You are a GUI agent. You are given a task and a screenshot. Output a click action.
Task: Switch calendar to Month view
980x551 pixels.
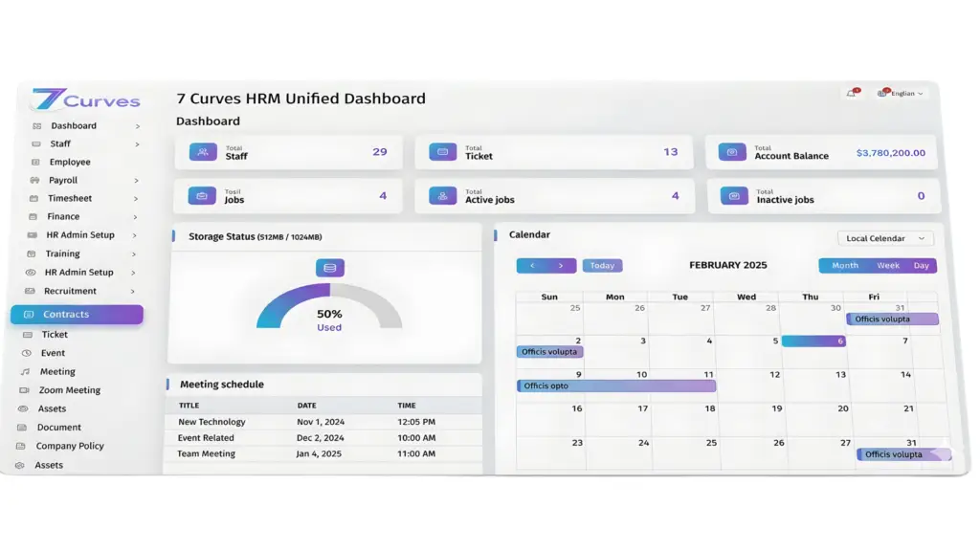845,266
